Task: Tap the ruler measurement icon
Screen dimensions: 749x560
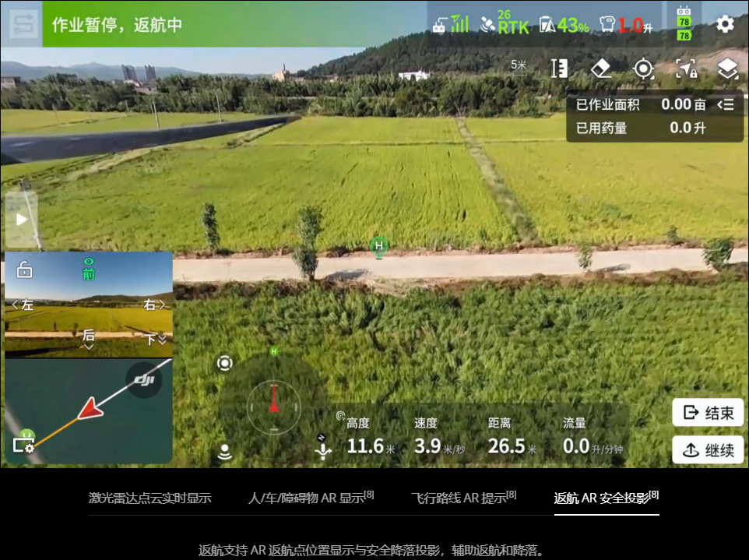Action: [x=558, y=69]
